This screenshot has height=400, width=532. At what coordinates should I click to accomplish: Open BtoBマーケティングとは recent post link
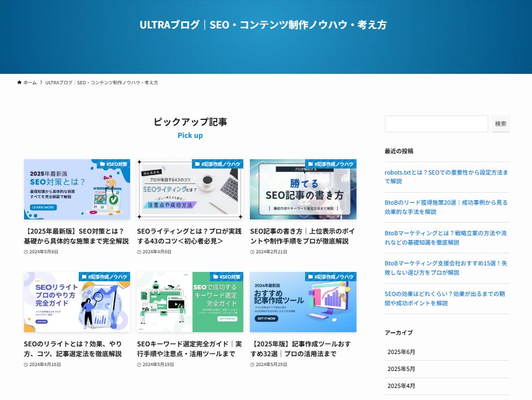pos(446,237)
